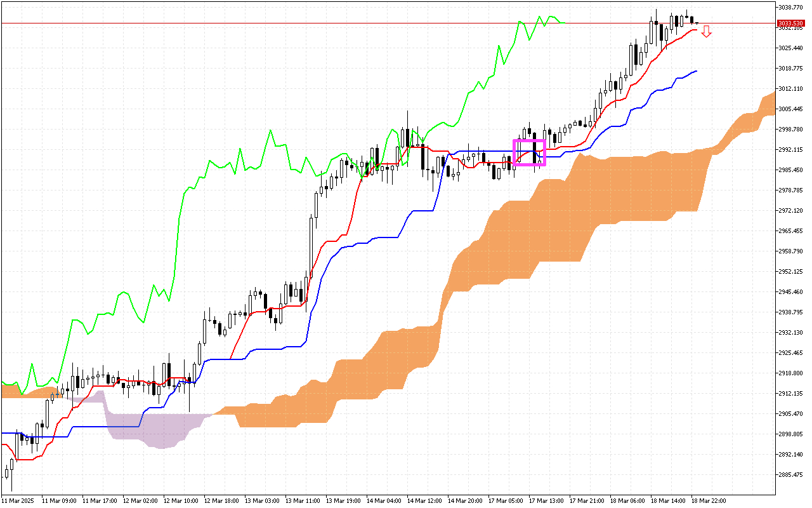This screenshot has width=812, height=508.
Task: Click price level 2885.475 on the axis
Action: point(790,475)
